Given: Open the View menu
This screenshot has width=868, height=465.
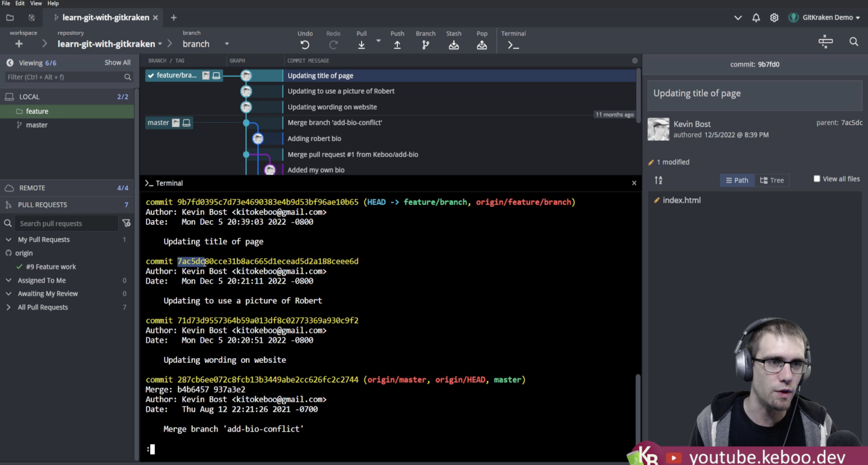Looking at the screenshot, I should pyautogui.click(x=36, y=3).
